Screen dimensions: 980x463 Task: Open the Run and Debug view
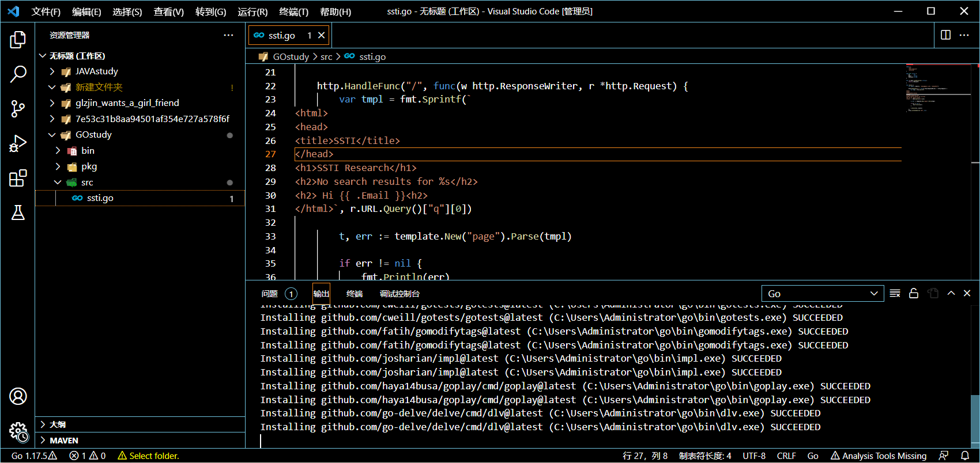[18, 143]
